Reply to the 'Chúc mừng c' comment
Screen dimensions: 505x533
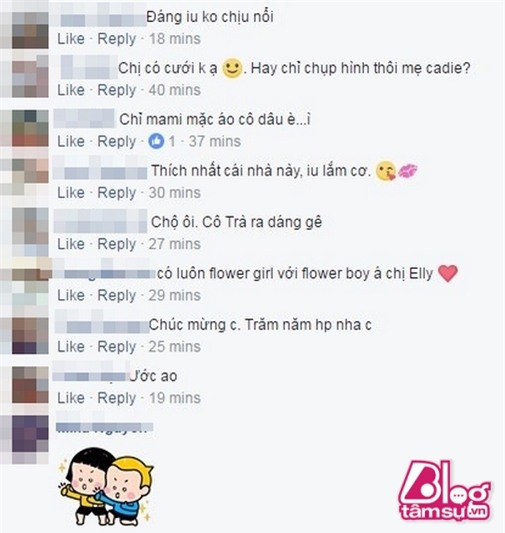coord(117,347)
